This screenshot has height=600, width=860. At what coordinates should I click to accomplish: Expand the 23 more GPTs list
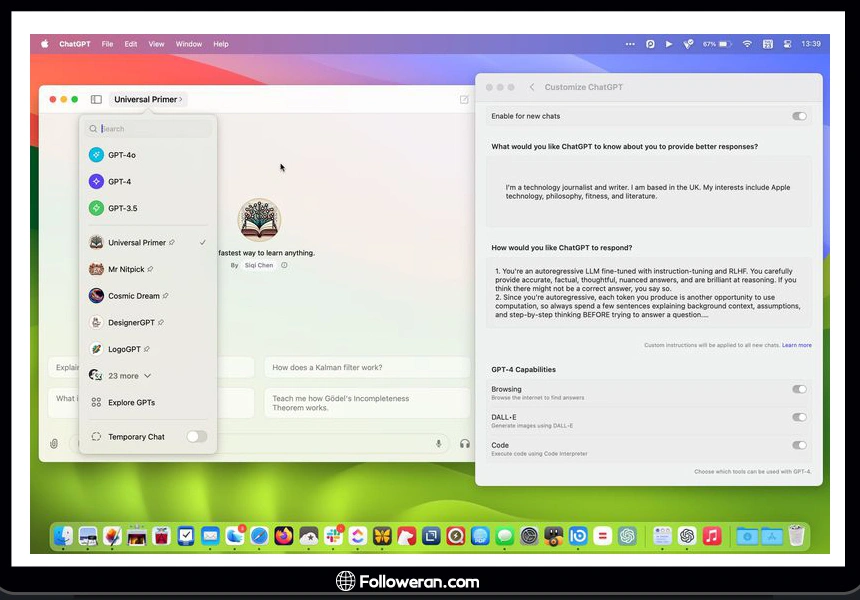click(x=129, y=376)
